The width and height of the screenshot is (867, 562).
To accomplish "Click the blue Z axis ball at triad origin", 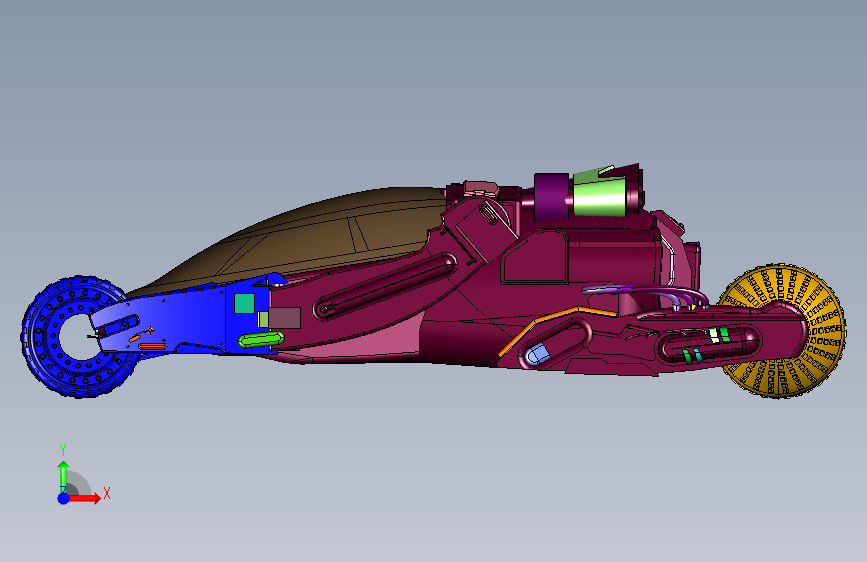I will pyautogui.click(x=63, y=498).
